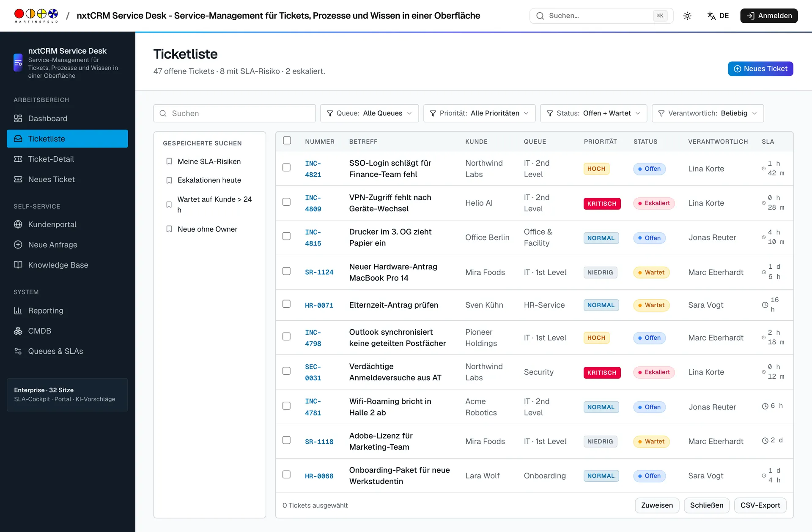Expand the Queue filter dropdown
Screen dimensions: 812x532
pos(369,113)
